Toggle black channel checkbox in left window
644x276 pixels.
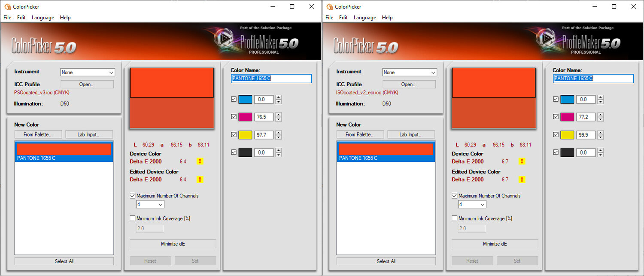234,152
